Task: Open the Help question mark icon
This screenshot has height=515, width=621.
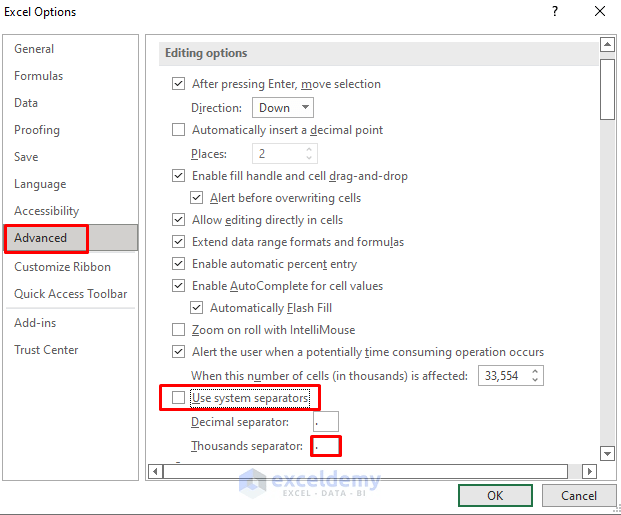Action: coord(555,11)
